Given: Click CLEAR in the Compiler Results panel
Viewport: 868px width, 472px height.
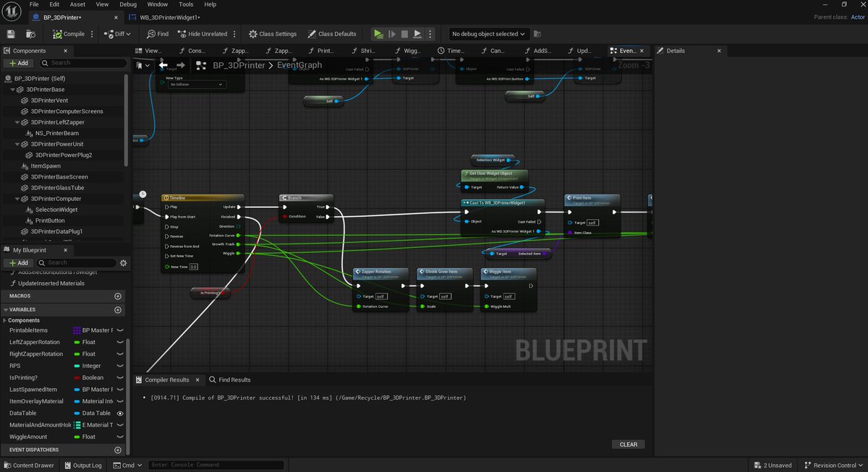Looking at the screenshot, I should click(x=628, y=444).
